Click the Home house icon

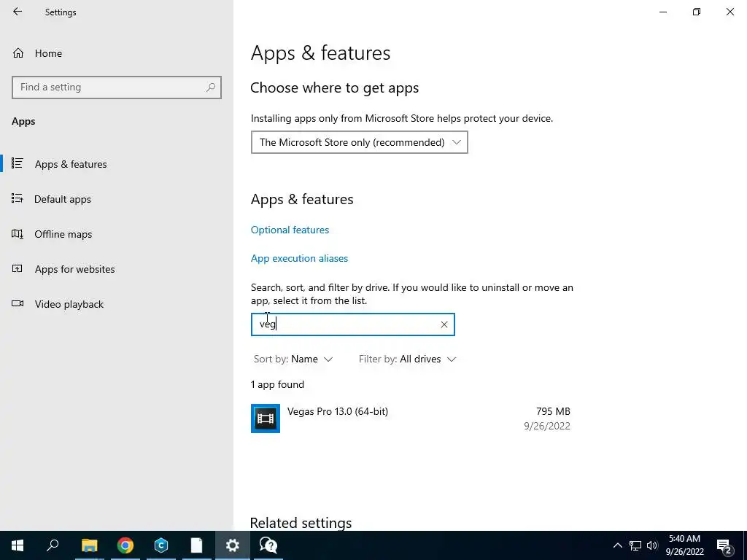pos(18,52)
